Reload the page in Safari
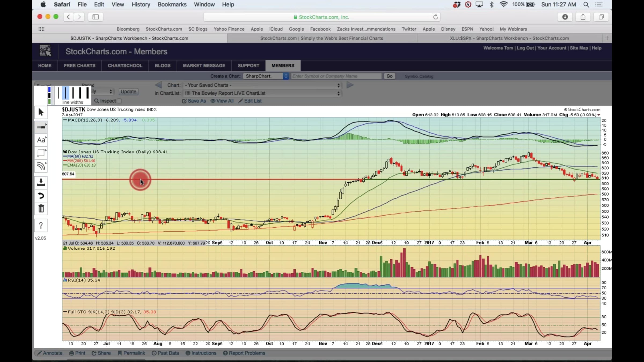The width and height of the screenshot is (644, 362). pyautogui.click(x=436, y=17)
